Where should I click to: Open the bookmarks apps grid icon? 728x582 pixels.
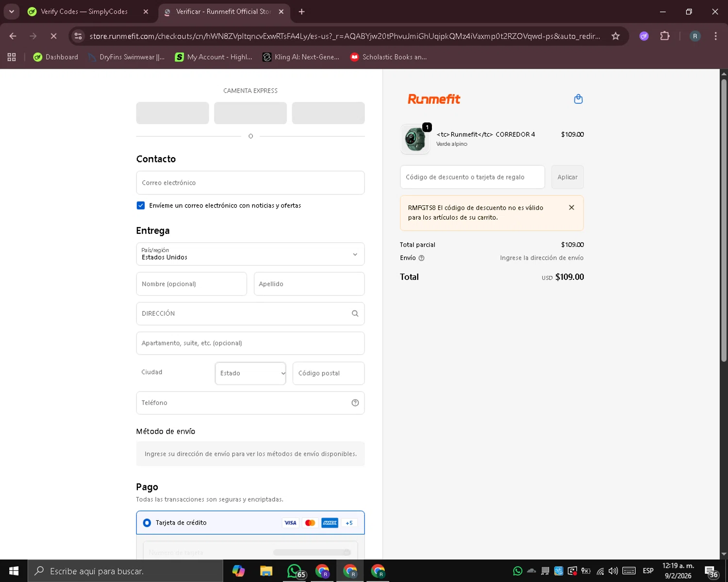[12, 57]
